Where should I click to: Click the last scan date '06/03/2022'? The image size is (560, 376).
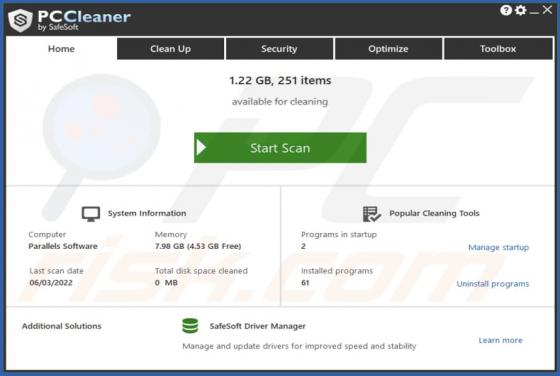click(x=51, y=282)
